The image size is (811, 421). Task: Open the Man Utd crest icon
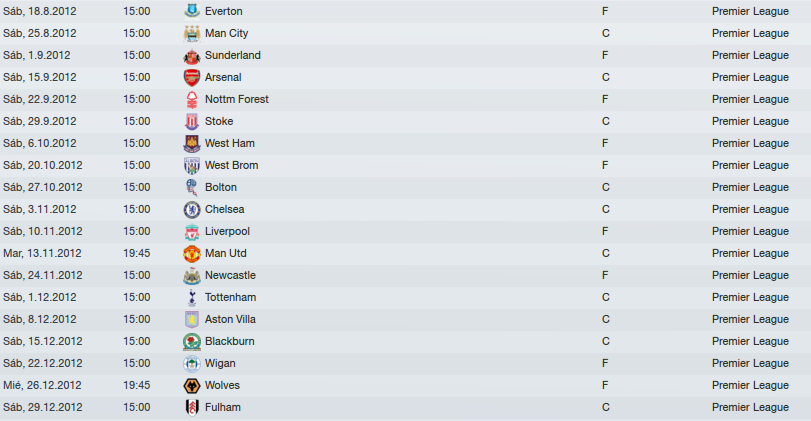192,253
